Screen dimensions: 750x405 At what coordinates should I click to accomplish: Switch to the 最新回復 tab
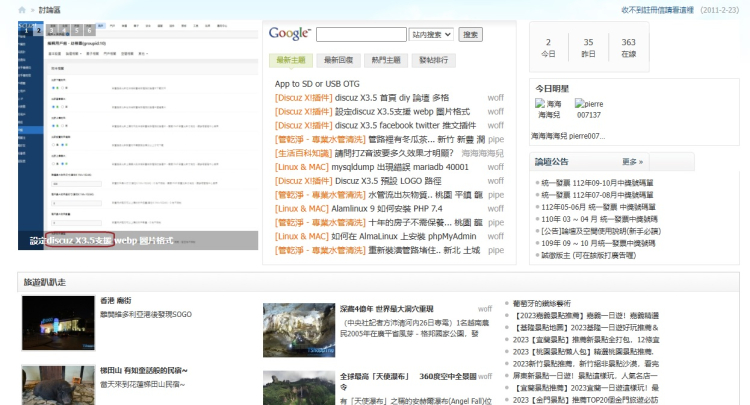coord(339,60)
